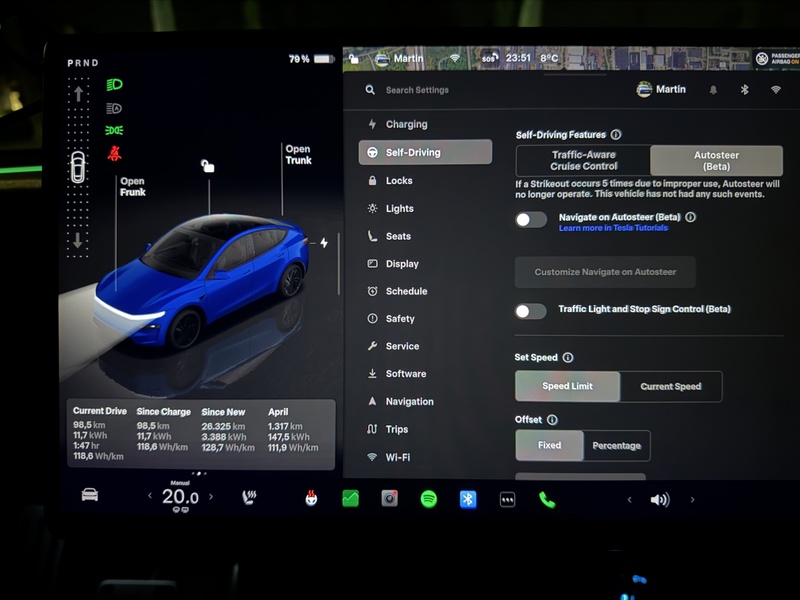Screen dimensions: 800x600
Task: Open the green energy graph app
Action: [x=351, y=498]
